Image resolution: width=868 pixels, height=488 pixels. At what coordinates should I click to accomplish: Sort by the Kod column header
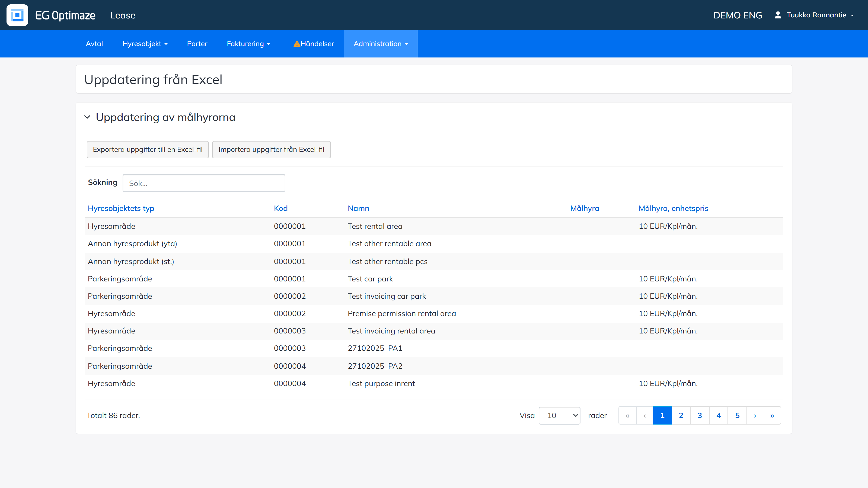(x=281, y=208)
